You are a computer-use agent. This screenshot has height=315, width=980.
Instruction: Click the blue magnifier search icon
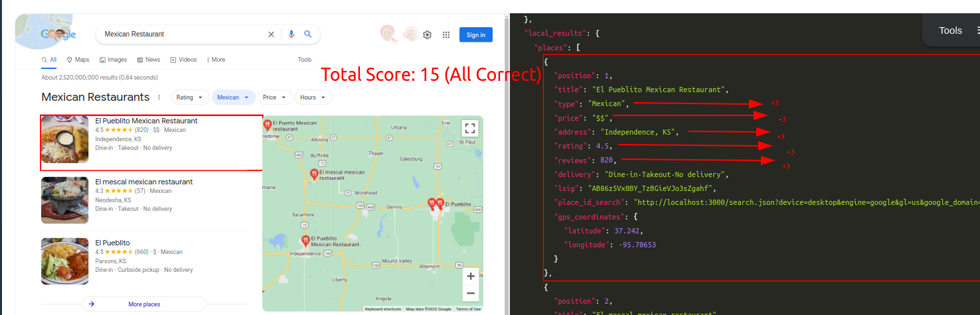(308, 34)
